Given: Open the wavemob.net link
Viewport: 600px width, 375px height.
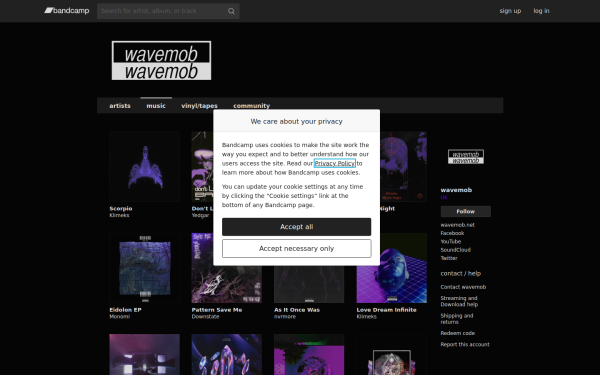Looking at the screenshot, I should 457,225.
